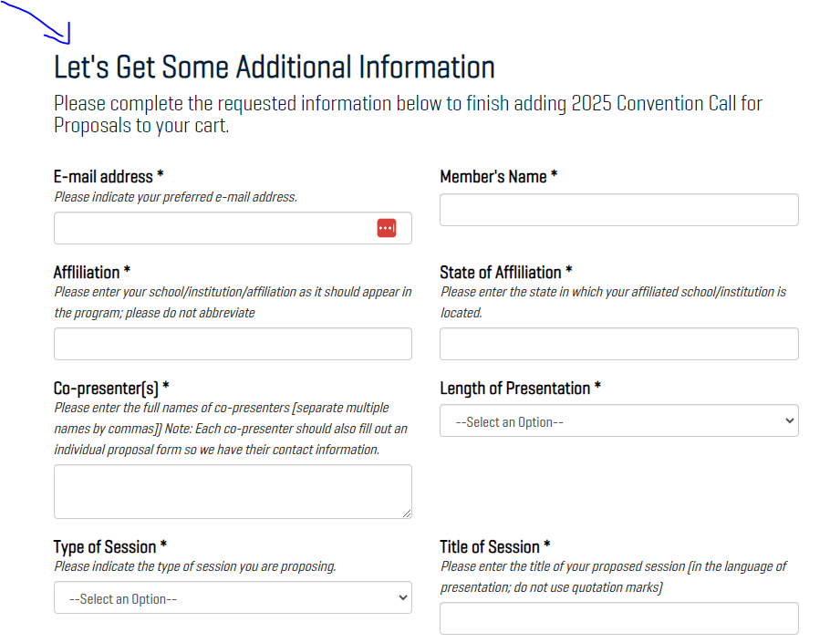The width and height of the screenshot is (840, 643).
Task: Click the red password manager icon in email field
Action: [386, 228]
